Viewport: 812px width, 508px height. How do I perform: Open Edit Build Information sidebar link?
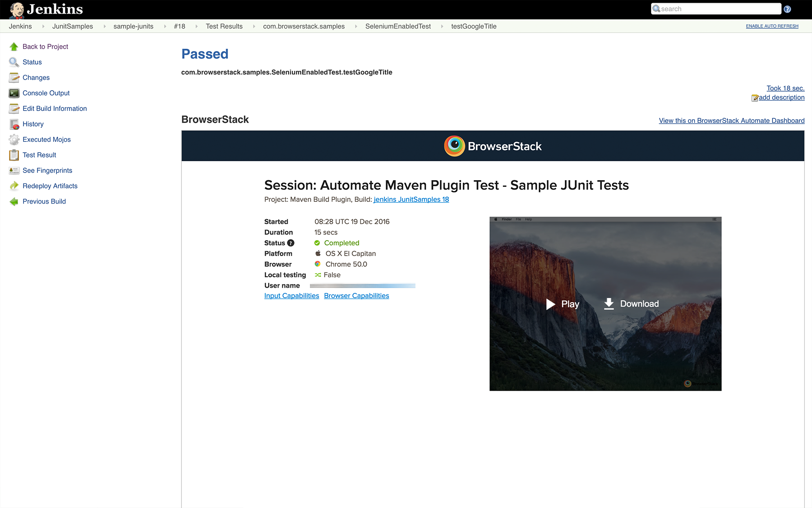pyautogui.click(x=55, y=108)
